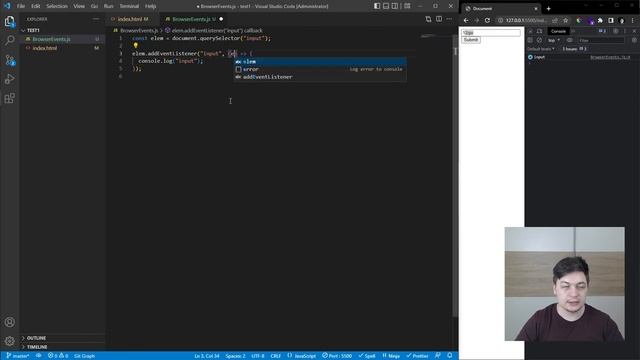Choose the 'error' snippet suggestion
The image size is (640, 360).
(320, 69)
